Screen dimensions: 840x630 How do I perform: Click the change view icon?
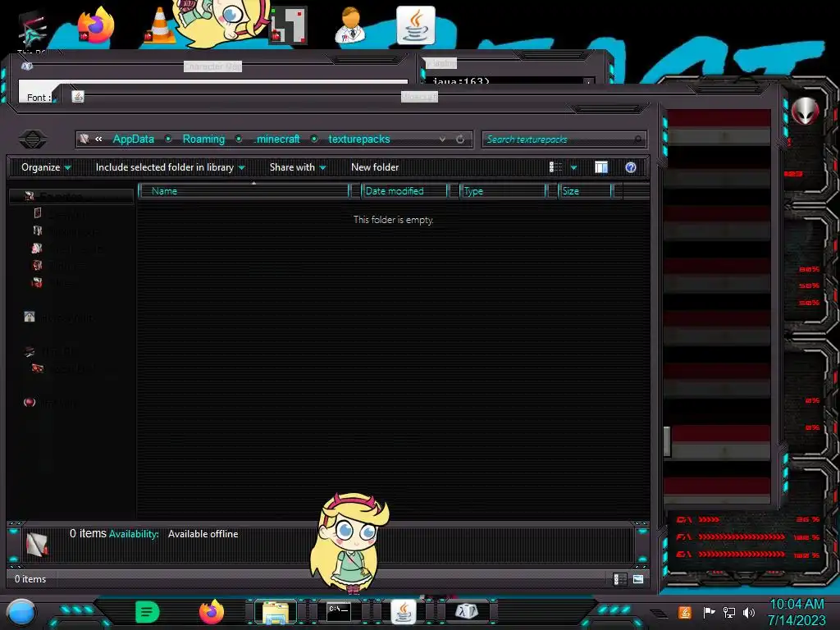(555, 167)
